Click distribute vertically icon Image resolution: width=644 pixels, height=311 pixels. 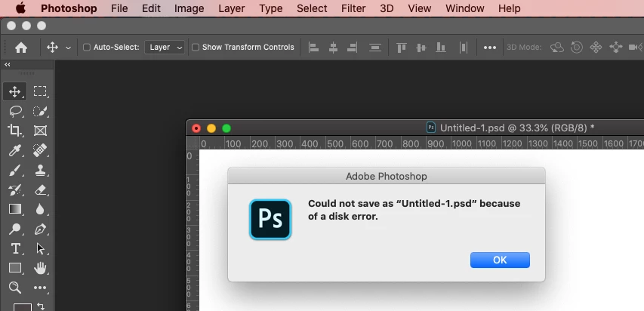(375, 48)
